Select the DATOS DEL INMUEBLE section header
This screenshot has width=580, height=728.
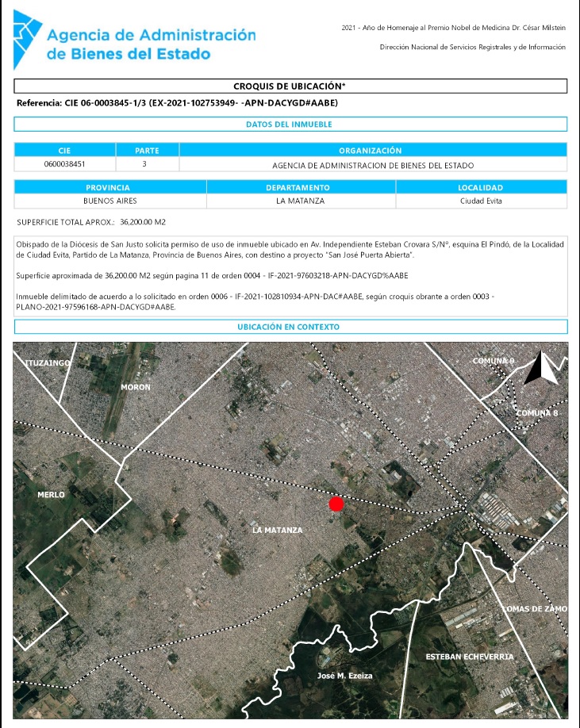(290, 125)
